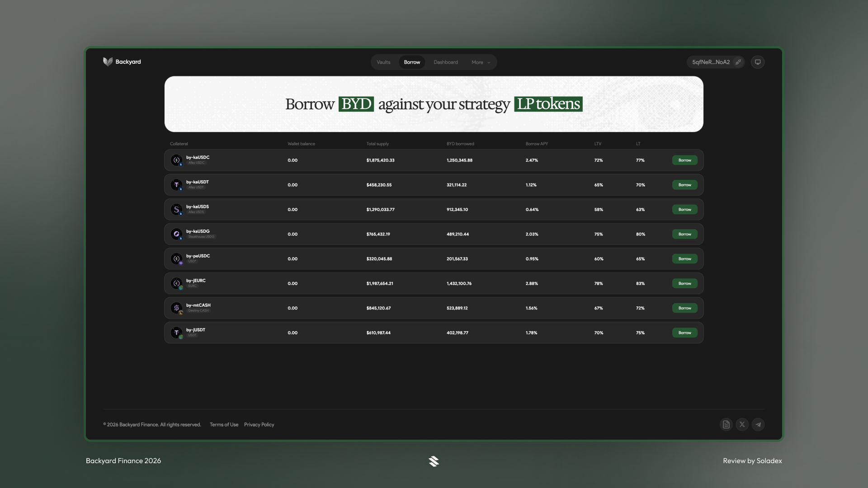This screenshot has height=488, width=868.
Task: Click the Review by Soladex caption
Action: coord(752,461)
